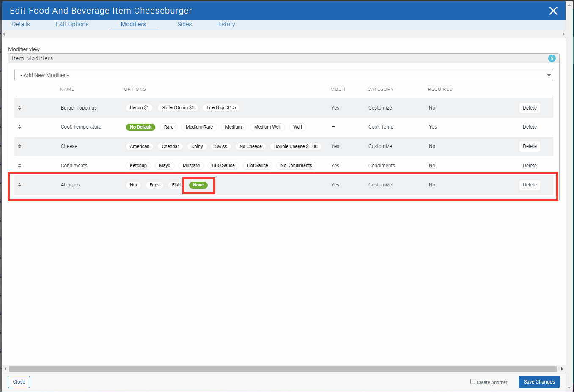Click the Burger Toppings row reorder handle
The height and width of the screenshot is (392, 574).
[19, 108]
